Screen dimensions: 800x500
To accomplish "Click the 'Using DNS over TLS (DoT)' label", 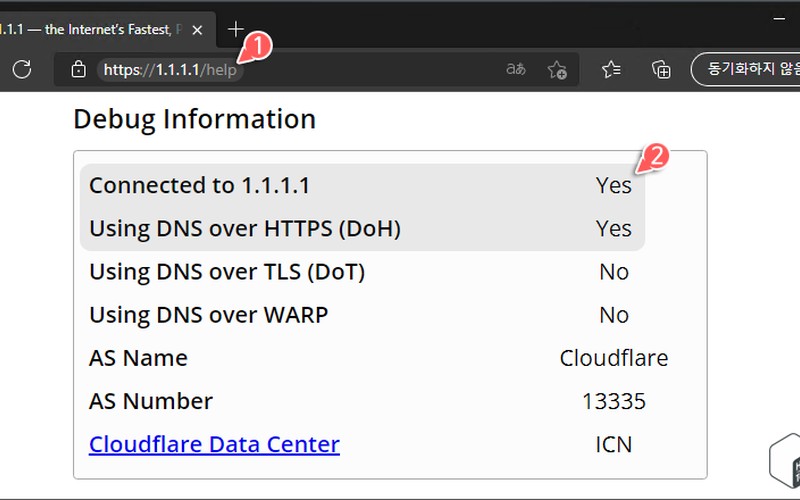I will pos(227,272).
